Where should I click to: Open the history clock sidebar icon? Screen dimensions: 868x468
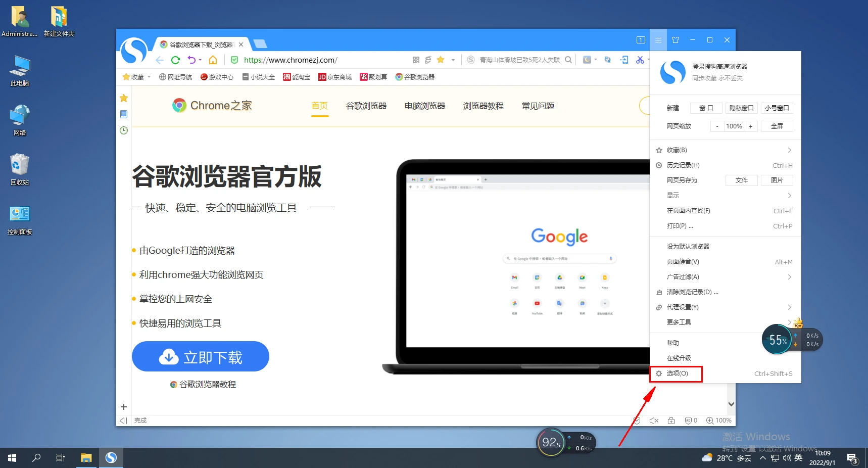[x=124, y=130]
